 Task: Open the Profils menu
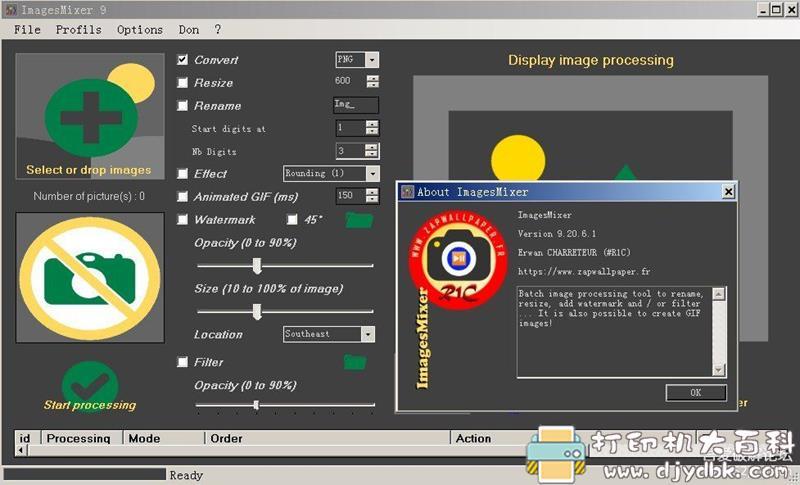79,30
